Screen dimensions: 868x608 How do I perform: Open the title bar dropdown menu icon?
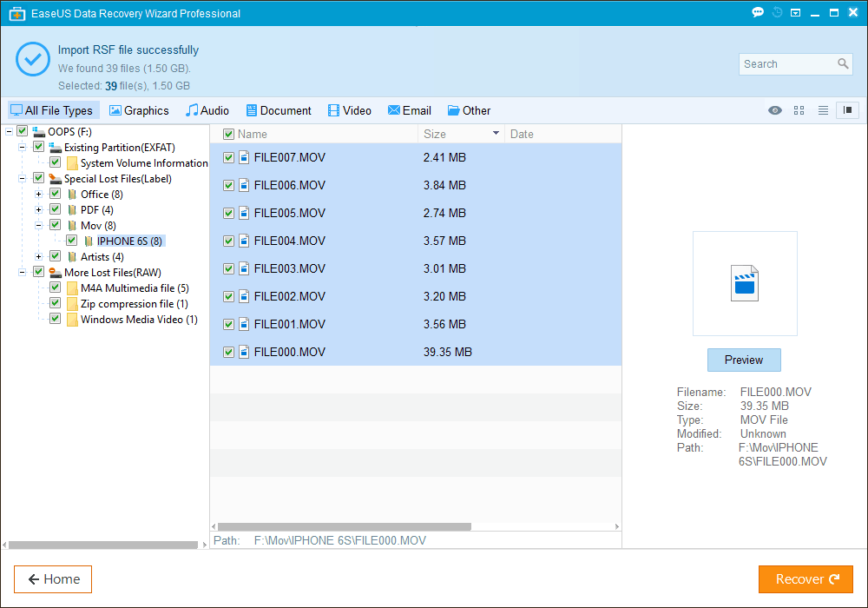(x=795, y=13)
